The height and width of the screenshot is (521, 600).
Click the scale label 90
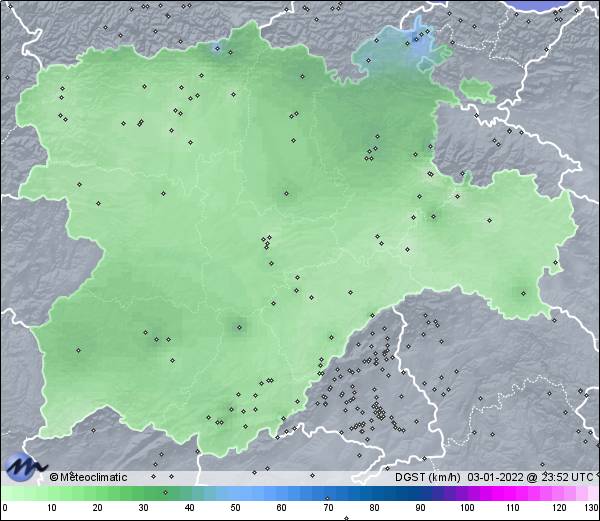pos(420,508)
